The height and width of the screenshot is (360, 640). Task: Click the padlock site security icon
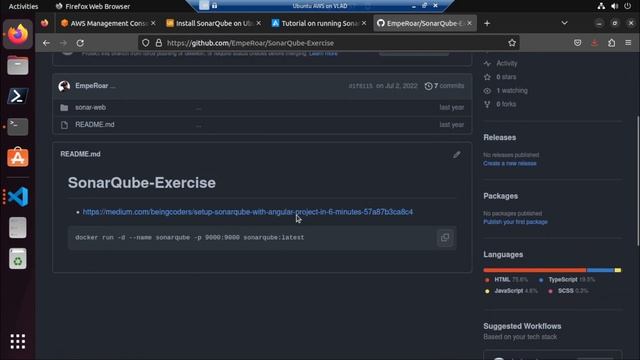159,43
